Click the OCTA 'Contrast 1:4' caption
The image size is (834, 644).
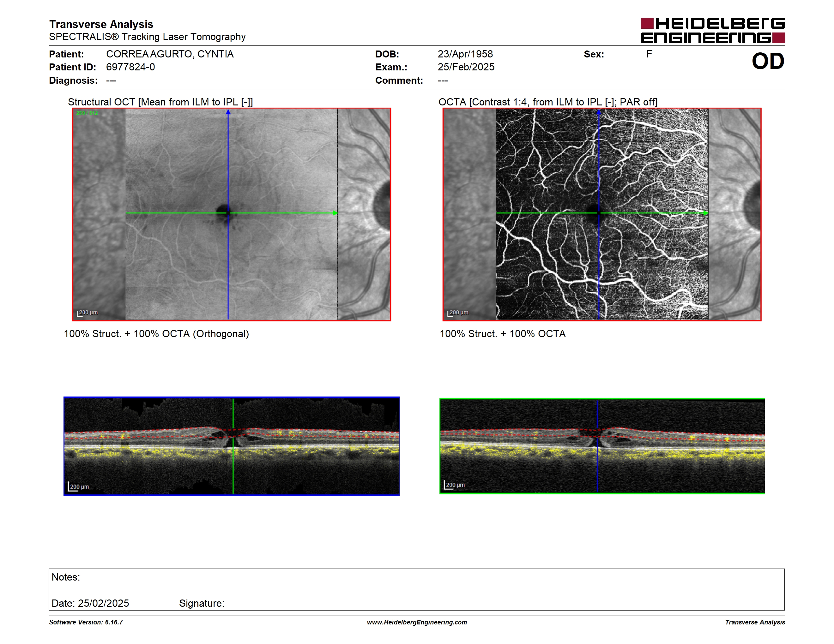548,102
